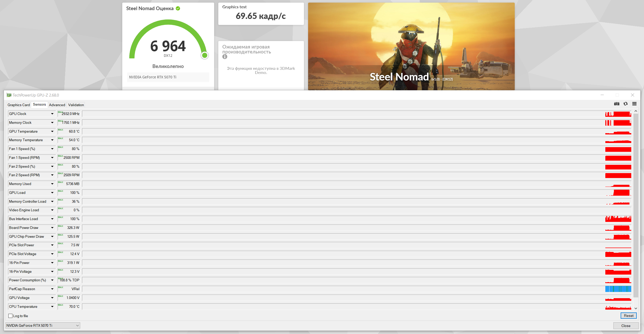644x334 pixels.
Task: Select the Validation tab
Action: point(76,105)
